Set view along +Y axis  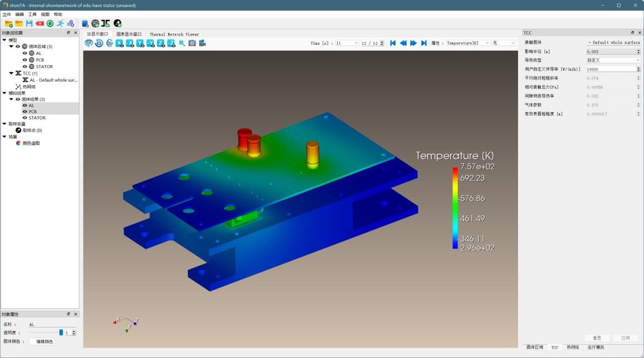click(x=140, y=43)
